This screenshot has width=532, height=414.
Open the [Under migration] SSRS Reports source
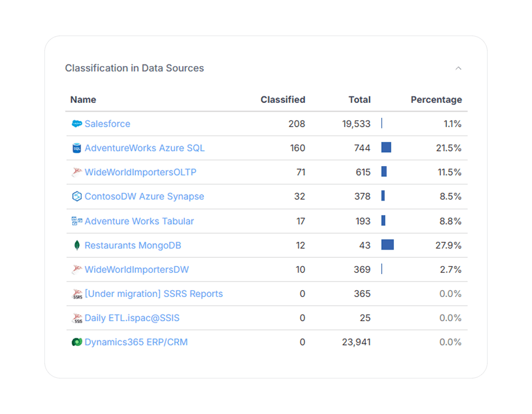(154, 293)
